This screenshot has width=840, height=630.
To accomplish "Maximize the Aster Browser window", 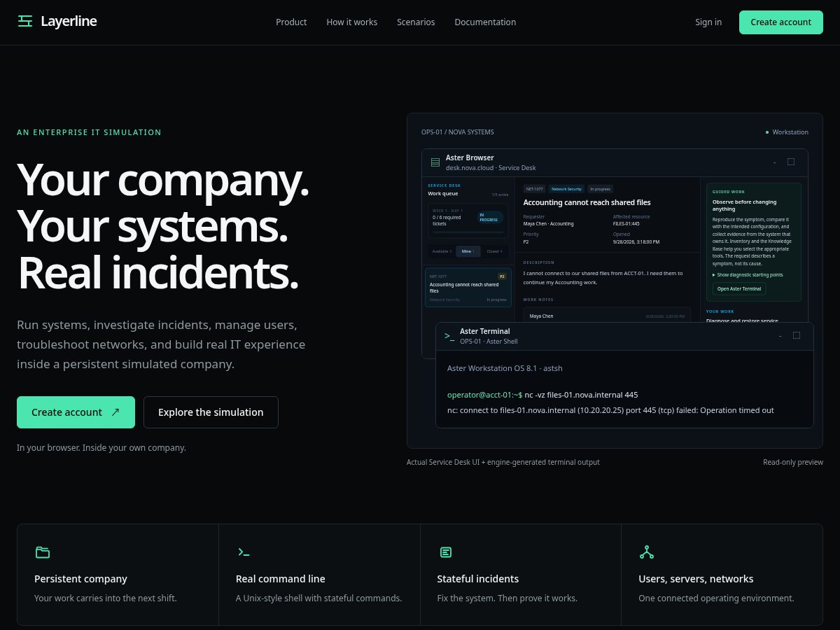I will [791, 162].
